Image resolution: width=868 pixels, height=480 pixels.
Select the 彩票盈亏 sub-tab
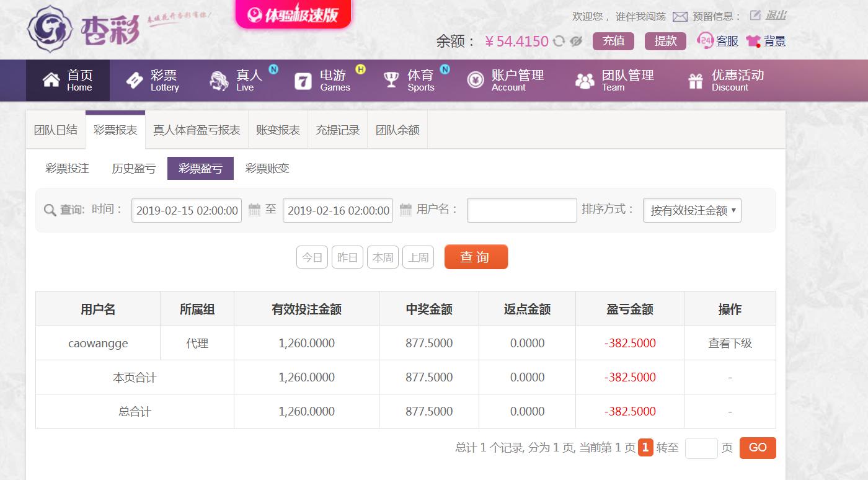pos(200,169)
